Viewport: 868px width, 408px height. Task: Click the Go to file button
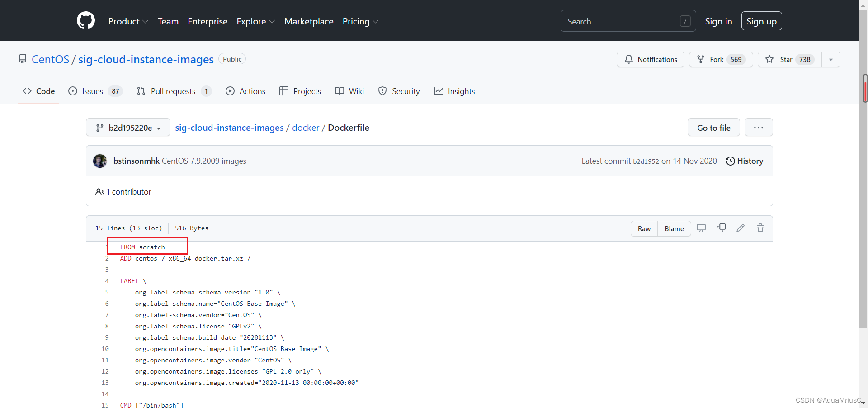click(713, 128)
